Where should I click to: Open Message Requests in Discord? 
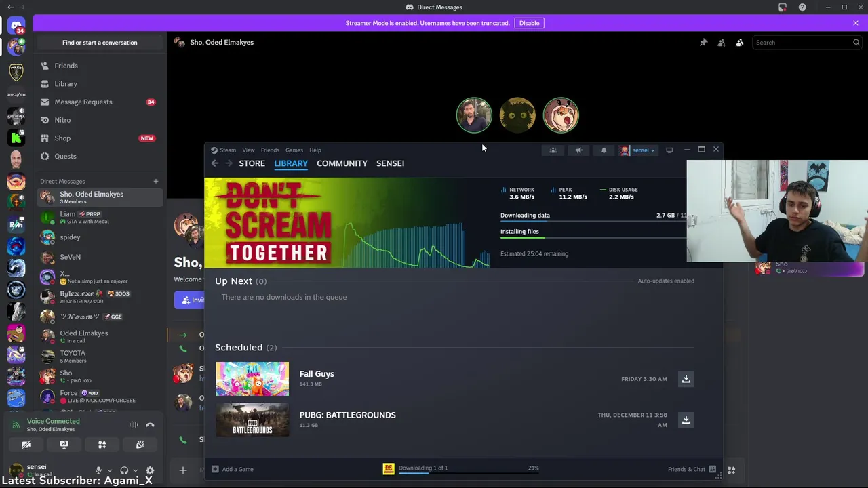[x=100, y=102]
